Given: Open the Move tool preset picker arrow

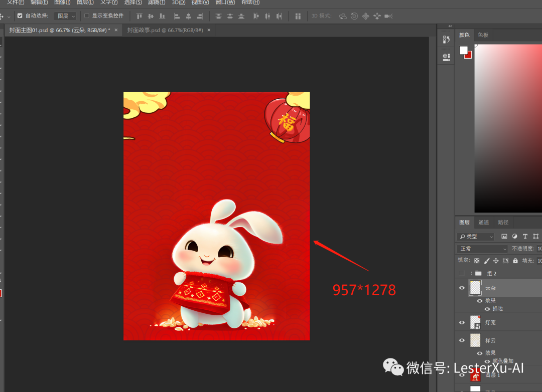Looking at the screenshot, I should pyautogui.click(x=9, y=17).
